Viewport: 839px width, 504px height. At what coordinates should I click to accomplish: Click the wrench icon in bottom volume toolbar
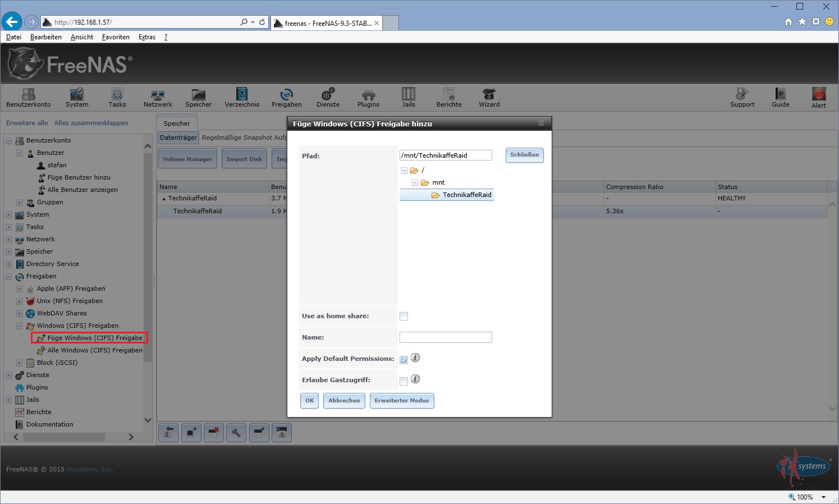pos(236,433)
